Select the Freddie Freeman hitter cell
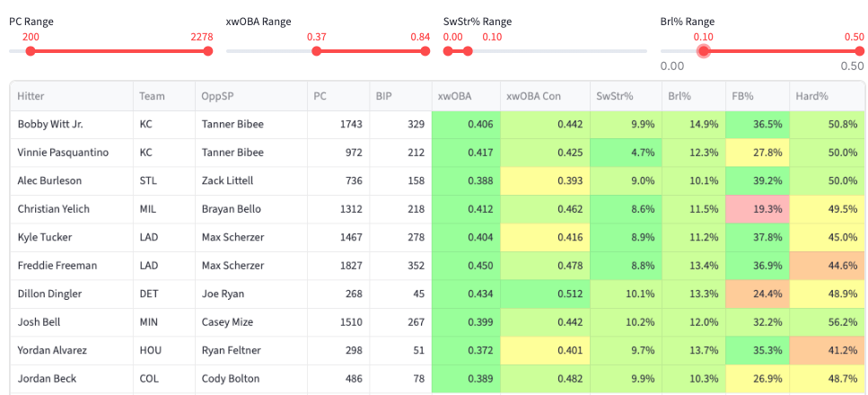Viewport: 868px width, 395px height. [72, 266]
